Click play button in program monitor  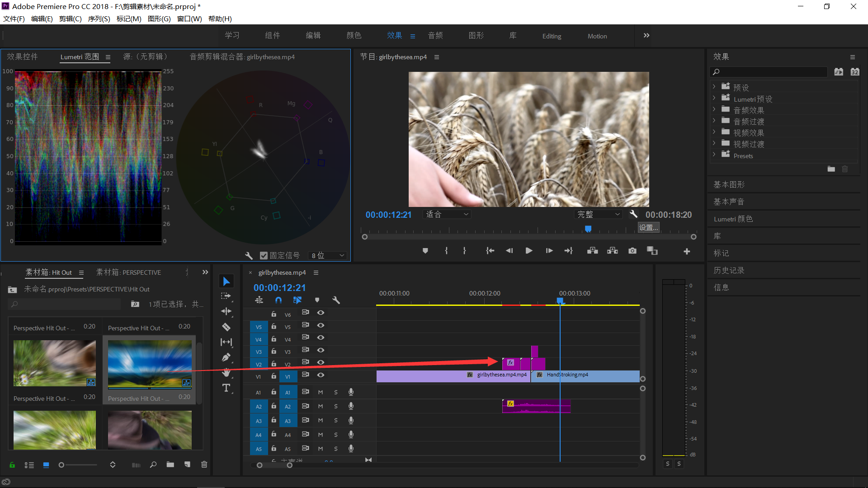(528, 250)
